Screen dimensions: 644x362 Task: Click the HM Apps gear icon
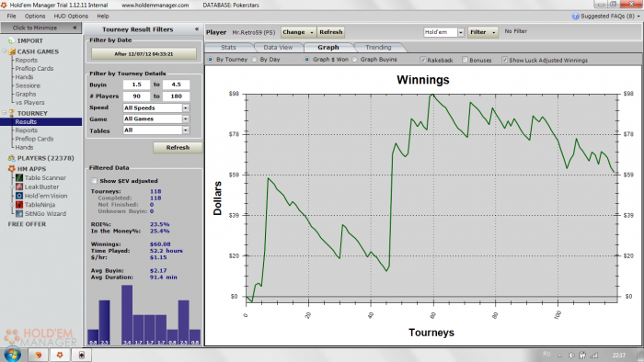11,169
